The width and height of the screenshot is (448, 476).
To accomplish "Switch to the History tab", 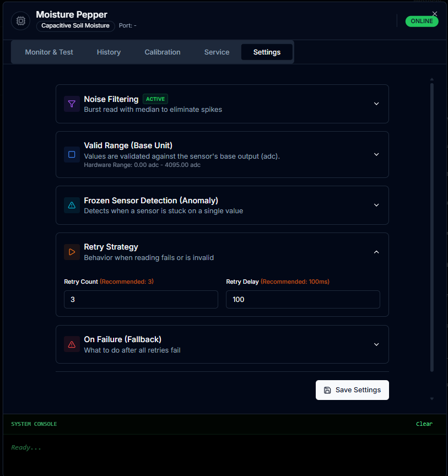I will point(109,52).
